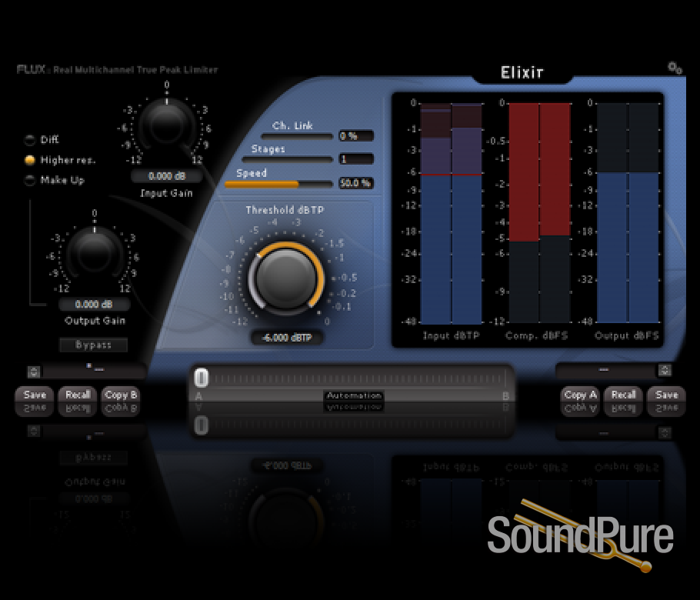Image resolution: width=700 pixels, height=600 pixels.
Task: Click the Comp. dBFS meter
Action: click(540, 212)
